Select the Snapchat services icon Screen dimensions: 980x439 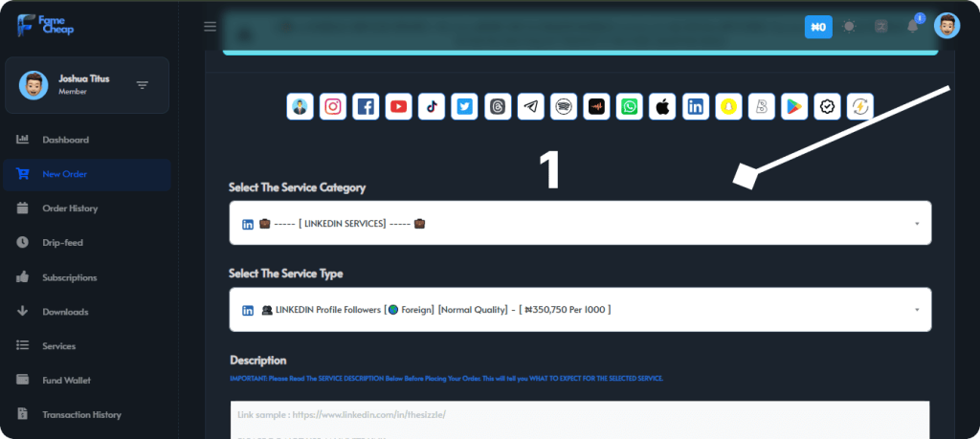coord(728,107)
